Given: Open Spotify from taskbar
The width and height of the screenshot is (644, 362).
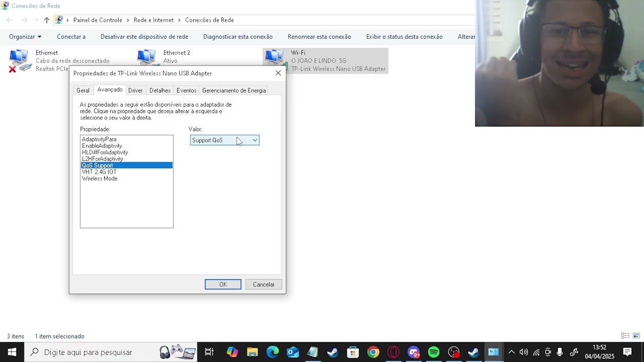Looking at the screenshot, I should coord(433,352).
